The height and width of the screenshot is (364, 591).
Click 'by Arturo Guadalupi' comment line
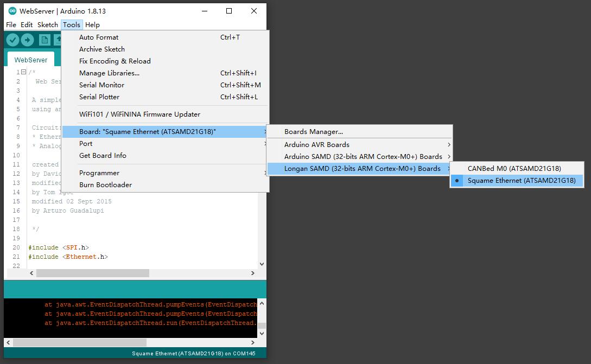click(x=68, y=210)
